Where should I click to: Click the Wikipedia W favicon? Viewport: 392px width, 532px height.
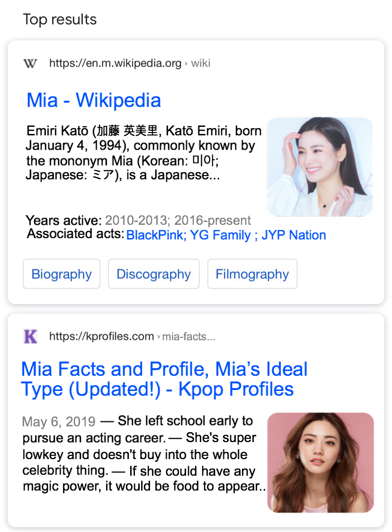click(x=30, y=63)
